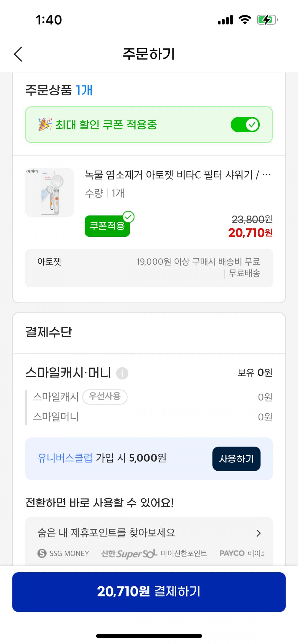
Task: Expand hidden affiliate points chevron
Action: [x=258, y=533]
